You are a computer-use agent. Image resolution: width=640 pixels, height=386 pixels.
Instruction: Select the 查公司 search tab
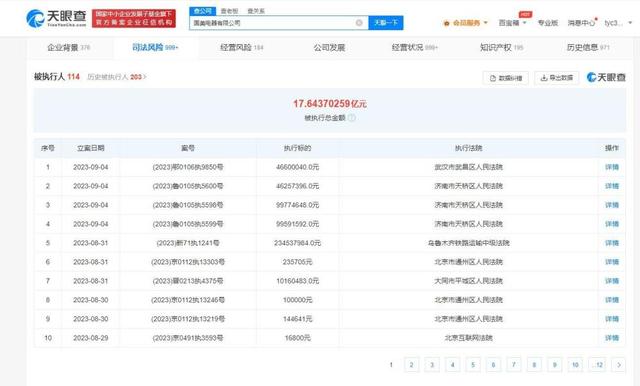202,11
